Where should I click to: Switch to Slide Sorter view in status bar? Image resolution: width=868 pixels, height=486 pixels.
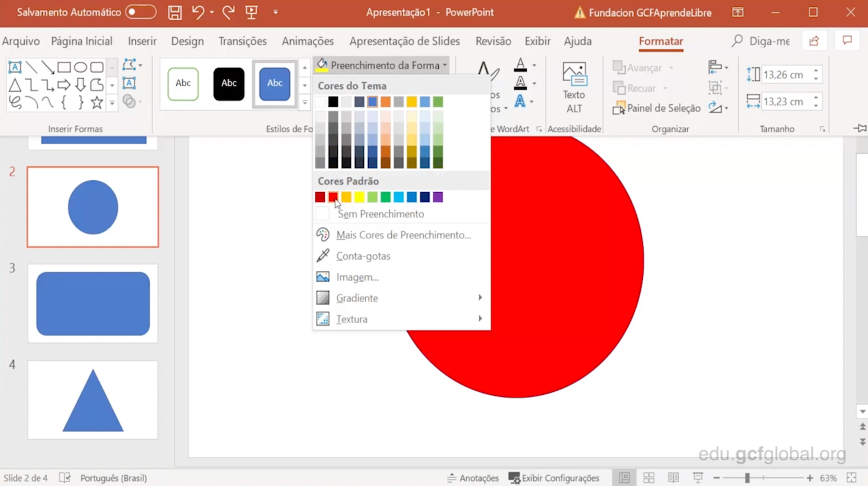(649, 478)
